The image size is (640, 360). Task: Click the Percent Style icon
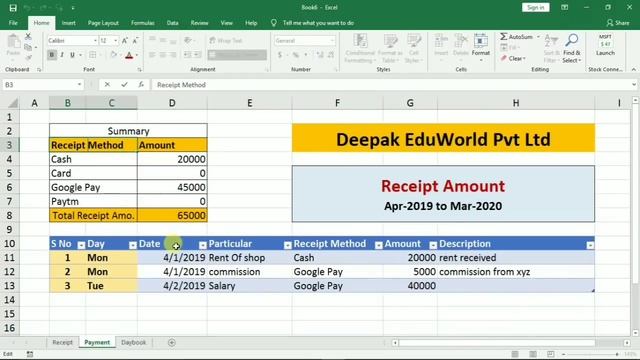[296, 55]
